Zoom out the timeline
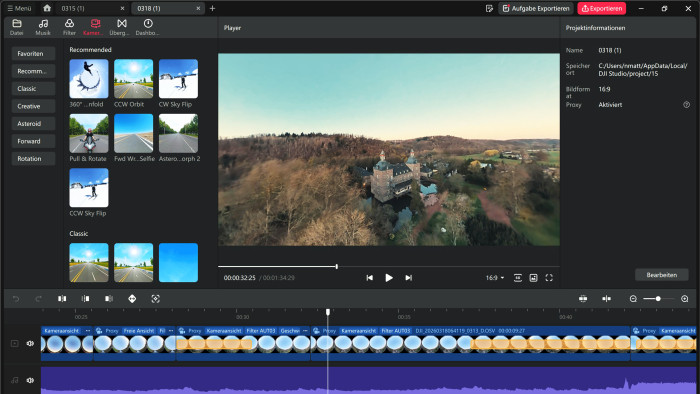 point(633,299)
